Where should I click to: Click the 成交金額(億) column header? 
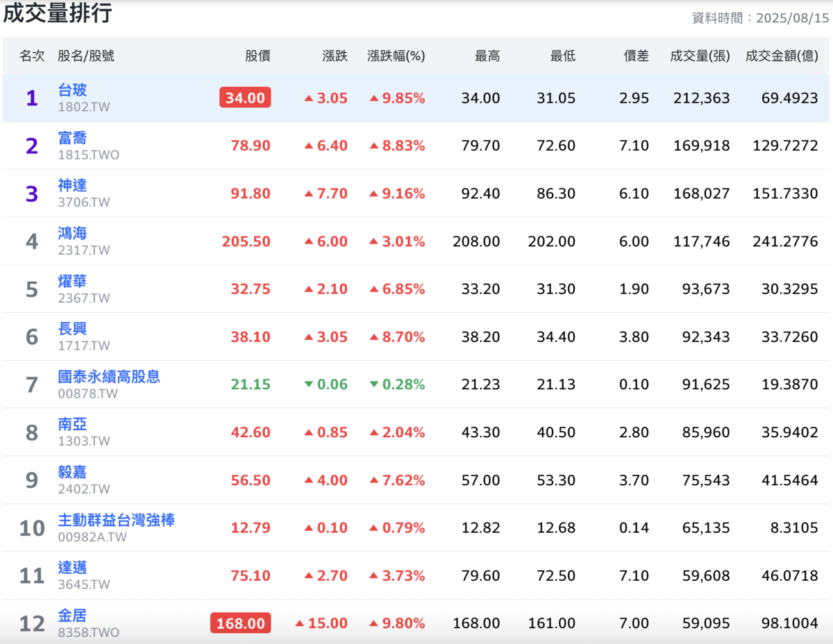pyautogui.click(x=782, y=56)
